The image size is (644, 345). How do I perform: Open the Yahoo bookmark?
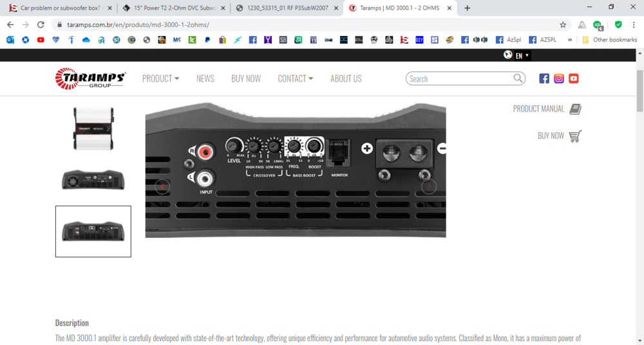pyautogui.click(x=268, y=40)
